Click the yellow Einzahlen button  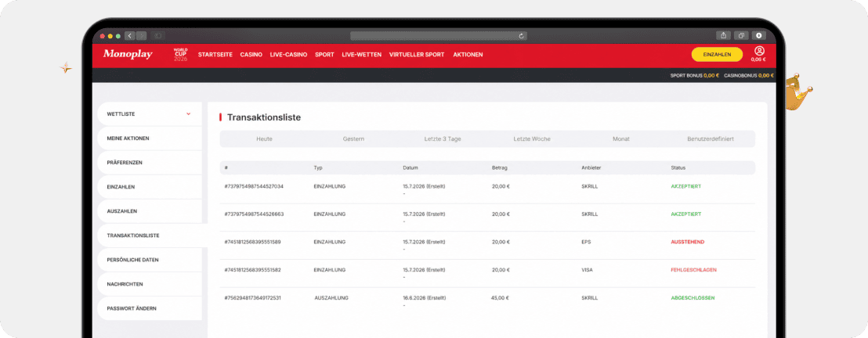pos(717,54)
